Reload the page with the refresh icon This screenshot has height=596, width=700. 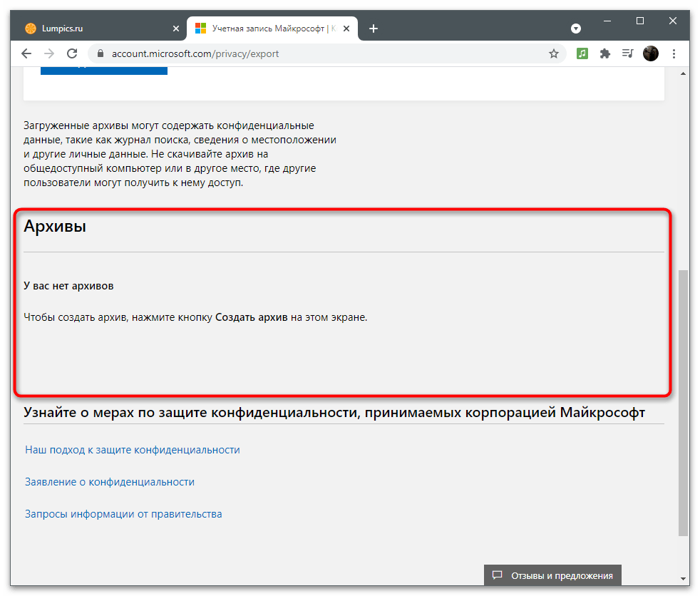pos(72,53)
